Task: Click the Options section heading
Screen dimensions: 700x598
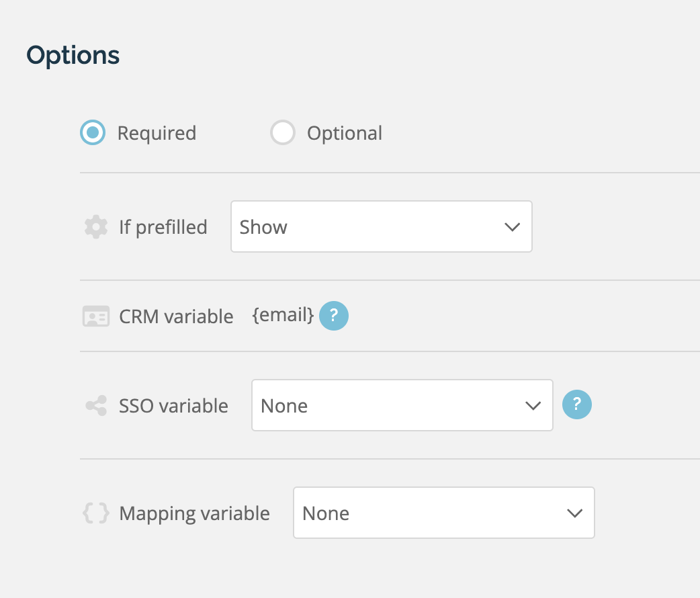Action: [x=73, y=55]
